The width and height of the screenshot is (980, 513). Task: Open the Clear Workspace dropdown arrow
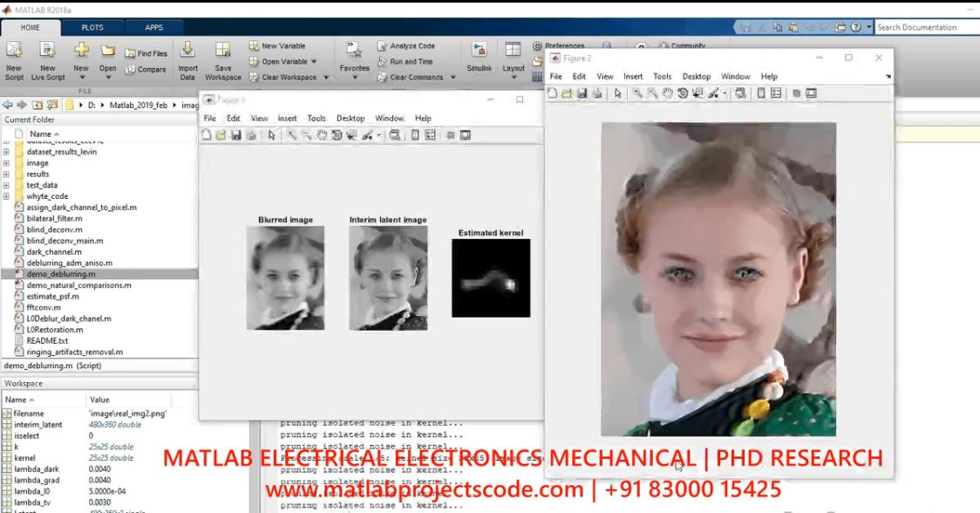click(326, 78)
